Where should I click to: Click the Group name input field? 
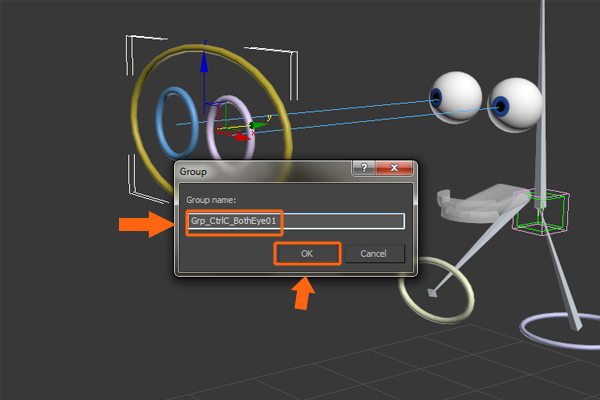pyautogui.click(x=296, y=221)
